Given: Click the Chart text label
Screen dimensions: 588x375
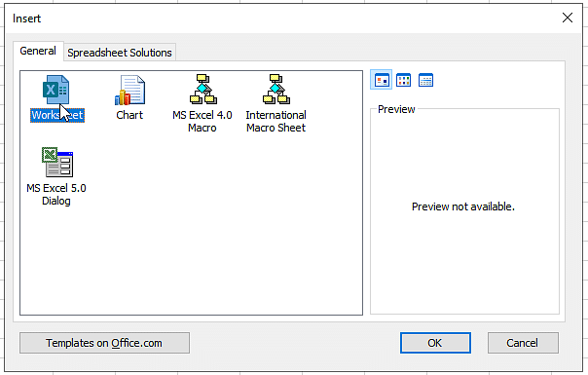Looking at the screenshot, I should click(x=129, y=115).
